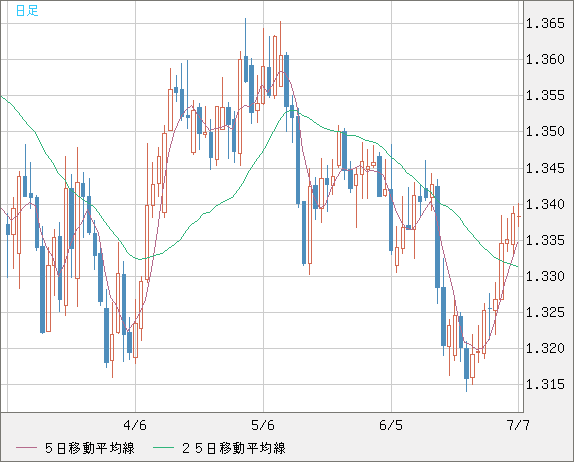Select the 1.345 price axis label
Image resolution: width=574 pixels, height=462 pixels.
pos(545,168)
